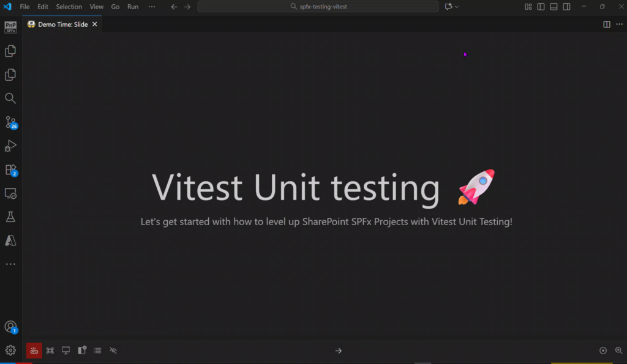
Task: Expand the Copilot chat dropdown arrow
Action: click(x=457, y=7)
